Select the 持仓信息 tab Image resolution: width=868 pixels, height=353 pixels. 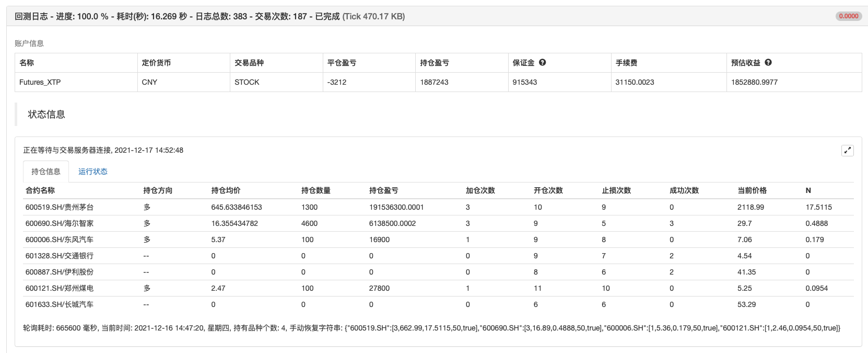pyautogui.click(x=46, y=172)
